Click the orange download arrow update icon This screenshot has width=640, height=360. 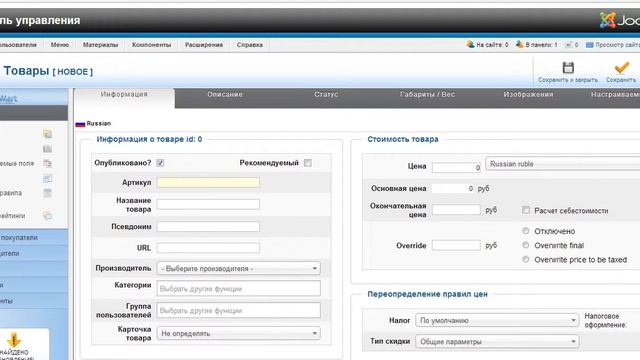pos(13,340)
